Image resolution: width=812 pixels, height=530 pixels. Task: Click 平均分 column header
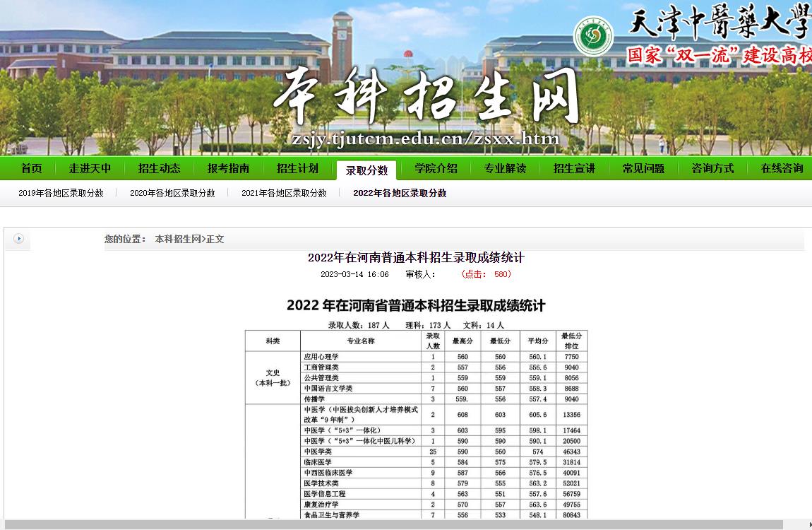pyautogui.click(x=537, y=341)
